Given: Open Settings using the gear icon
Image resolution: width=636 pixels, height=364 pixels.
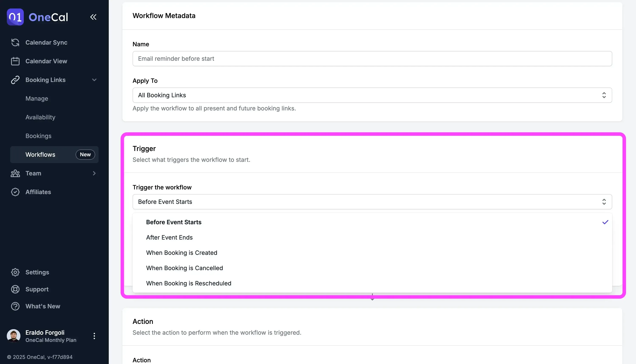Looking at the screenshot, I should (15, 272).
